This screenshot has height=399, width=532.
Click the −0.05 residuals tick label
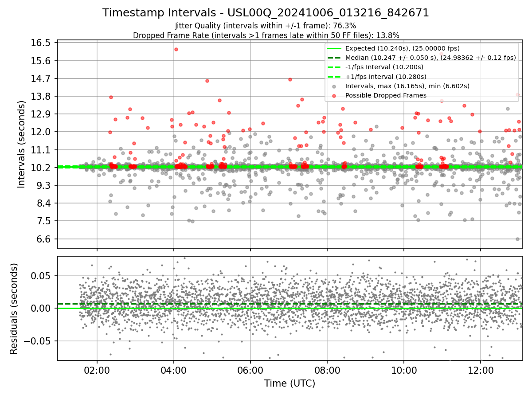[x=37, y=341]
